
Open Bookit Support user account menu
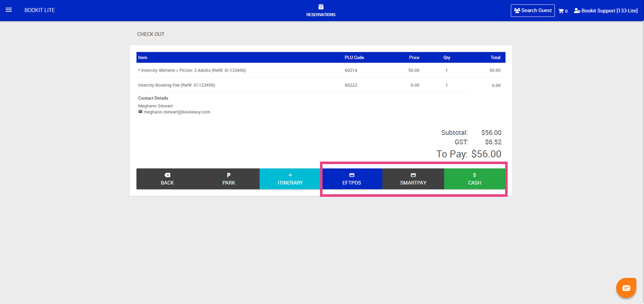pos(606,11)
